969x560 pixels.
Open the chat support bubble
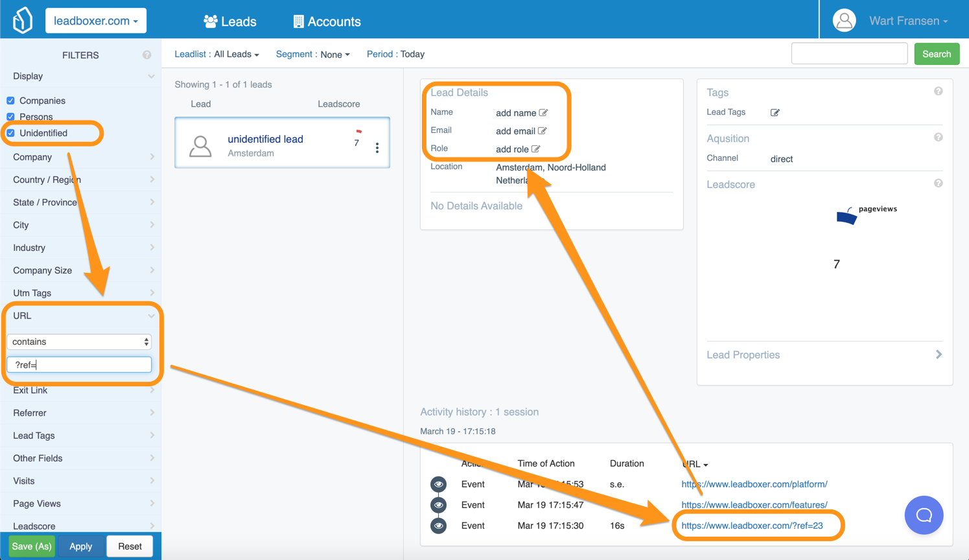924,515
